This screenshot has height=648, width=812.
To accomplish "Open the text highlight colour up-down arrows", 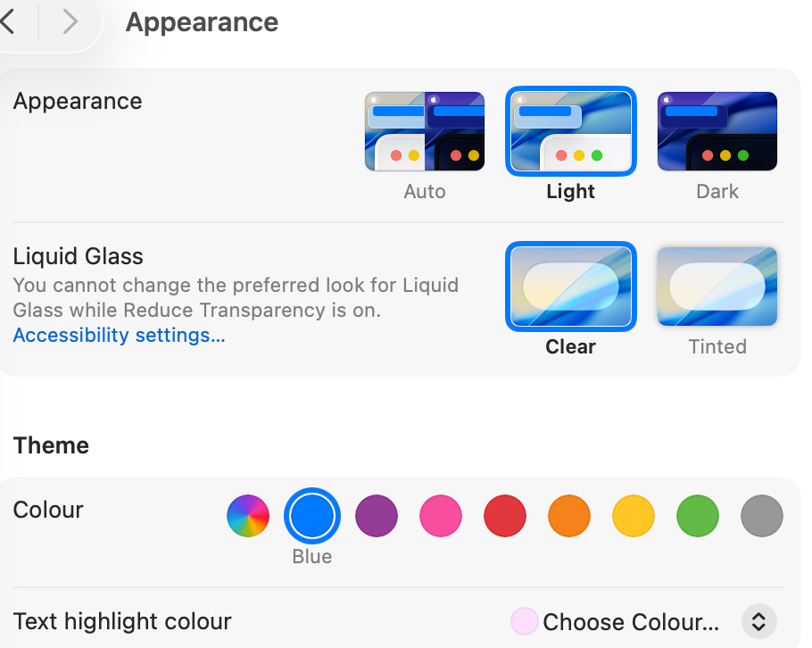I will click(x=759, y=621).
